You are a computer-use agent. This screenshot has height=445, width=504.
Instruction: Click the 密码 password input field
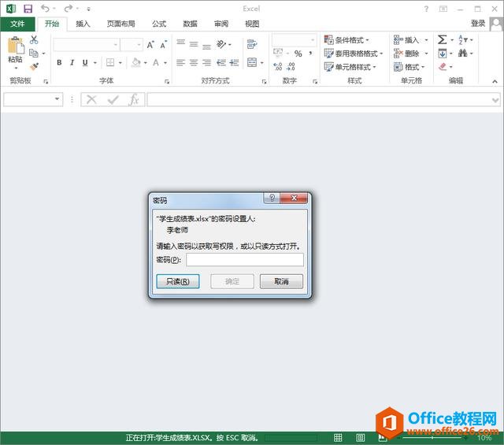tap(244, 260)
